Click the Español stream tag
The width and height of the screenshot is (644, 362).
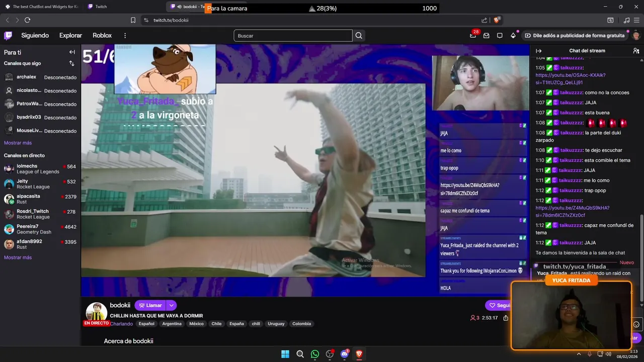tap(146, 324)
